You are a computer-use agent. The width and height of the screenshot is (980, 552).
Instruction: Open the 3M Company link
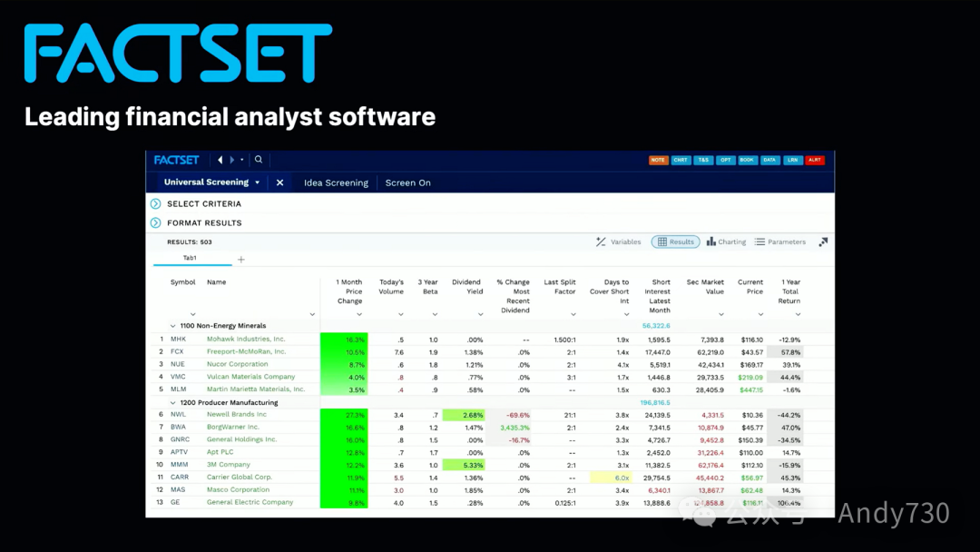point(229,465)
